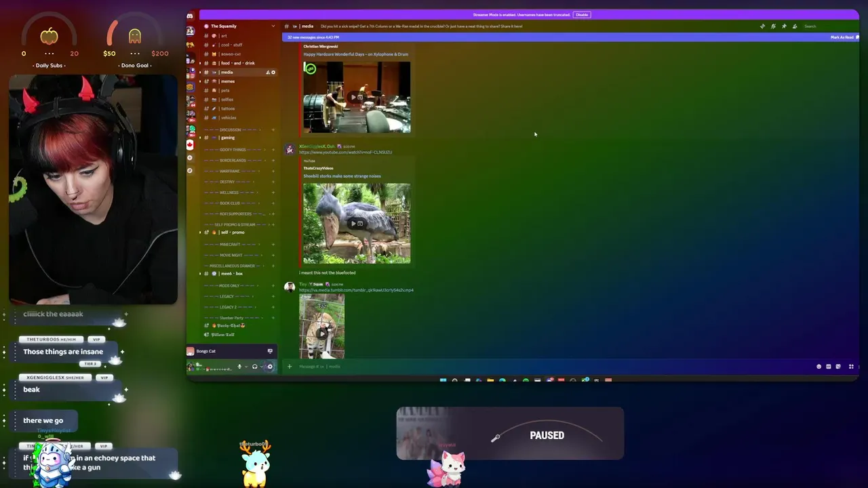The width and height of the screenshot is (868, 488).
Task: Open the selfies channel
Action: (x=239, y=100)
